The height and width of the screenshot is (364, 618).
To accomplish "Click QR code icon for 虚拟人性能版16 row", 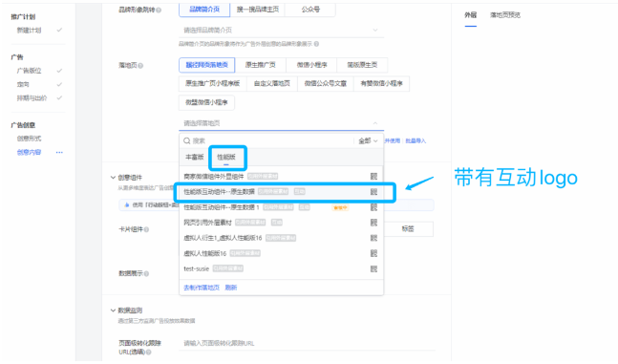I will [x=373, y=253].
